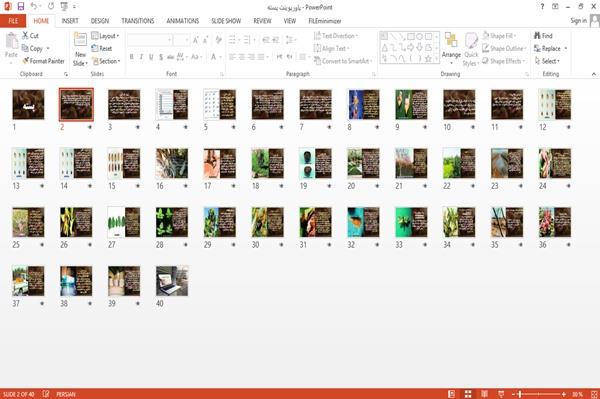The image size is (600, 399).
Task: Open Clipboard pane dialog launcher
Action: (x=66, y=74)
